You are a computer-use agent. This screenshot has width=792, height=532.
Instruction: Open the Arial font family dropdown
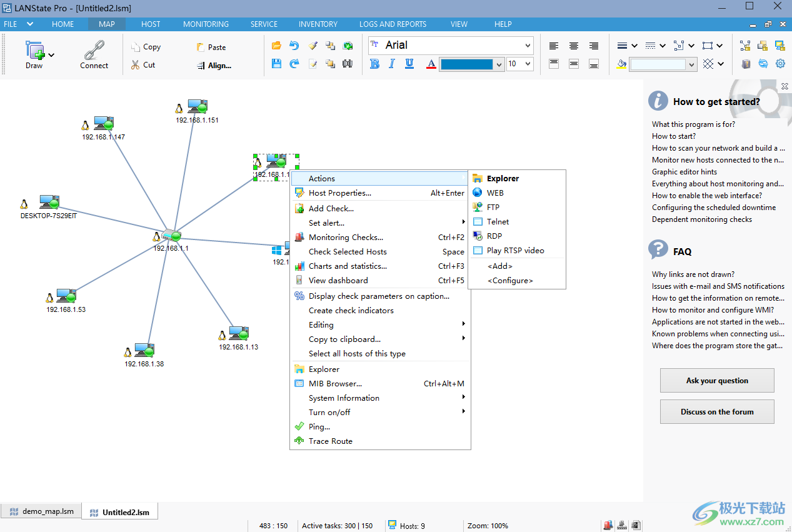coord(528,45)
